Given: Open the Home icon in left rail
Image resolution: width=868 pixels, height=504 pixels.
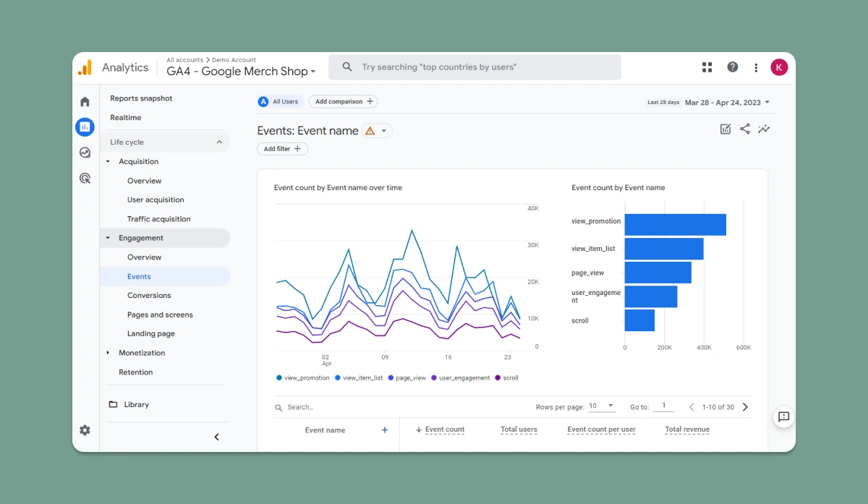Looking at the screenshot, I should [x=85, y=102].
